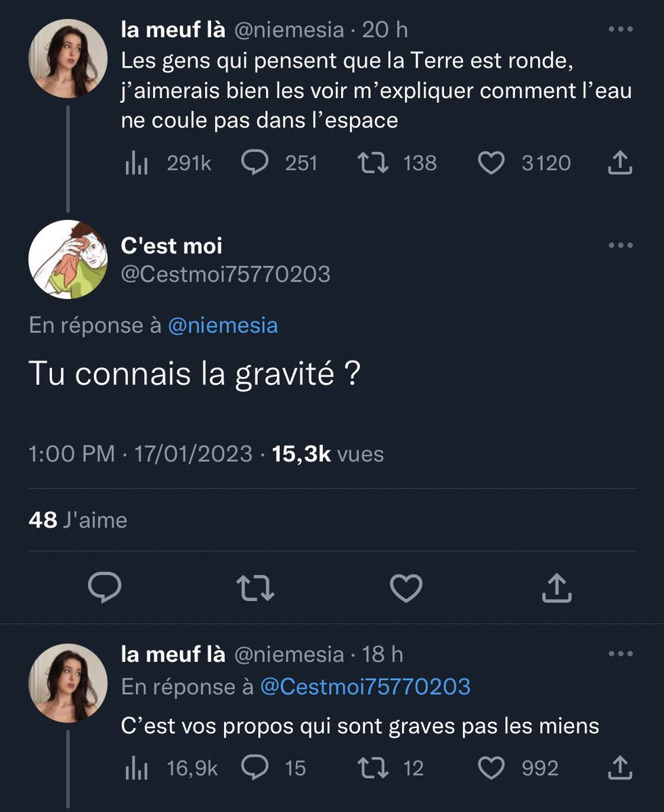
Task: Reply to the 'Tu connais la gravité' tweet
Action: [x=105, y=588]
